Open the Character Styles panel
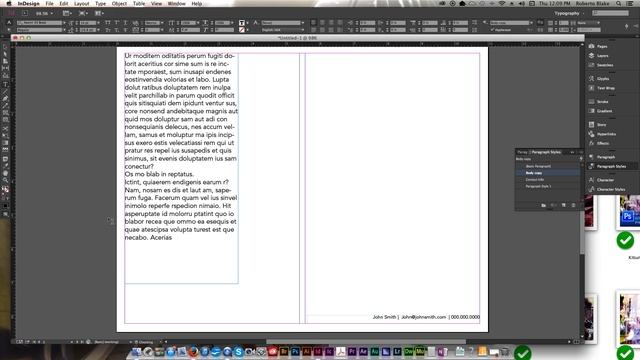The height and width of the screenshot is (360, 640). 611,189
